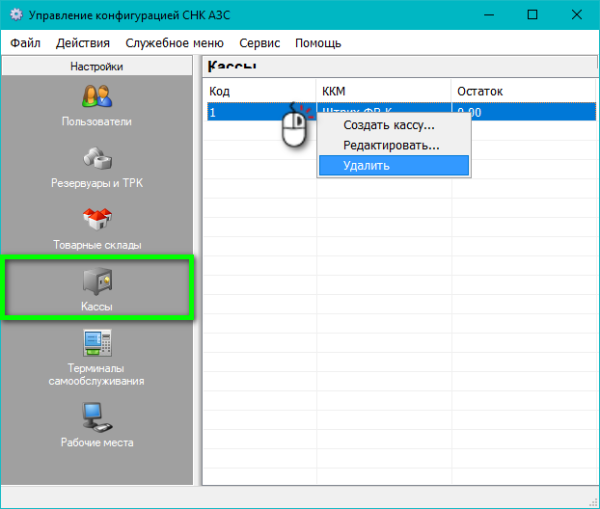The height and width of the screenshot is (509, 600).
Task: Select the Рабочие места computer icon
Action: coord(97,413)
